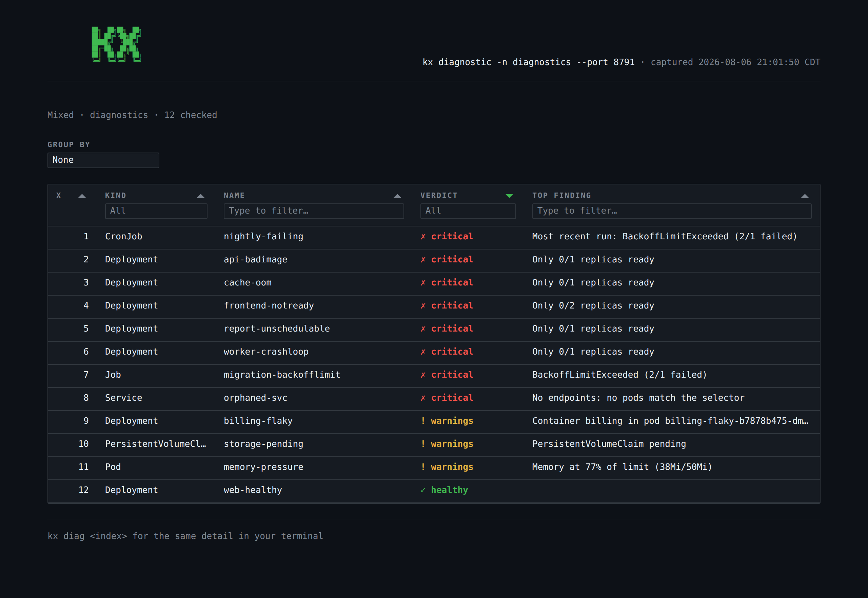Click the warning exclamation icon for billing-flaky
Viewport: 868px width, 598px height.
(423, 421)
